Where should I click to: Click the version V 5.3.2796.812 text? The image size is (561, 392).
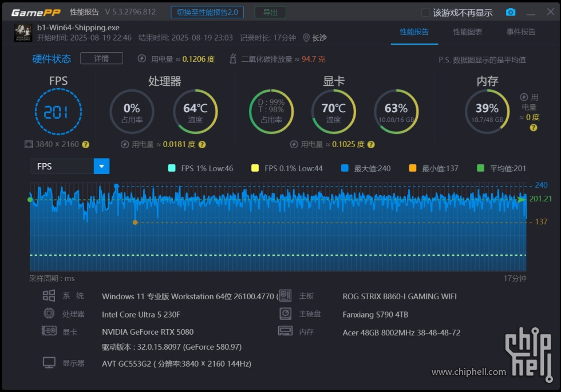click(x=131, y=12)
